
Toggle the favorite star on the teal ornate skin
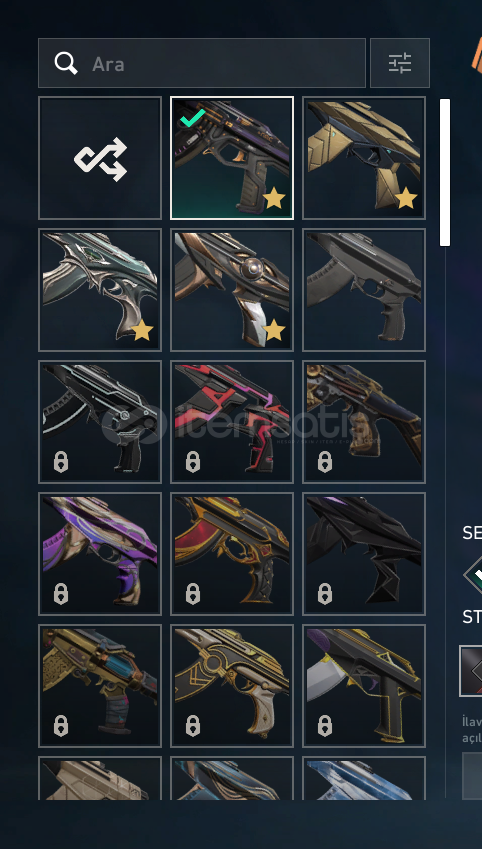pyautogui.click(x=141, y=330)
